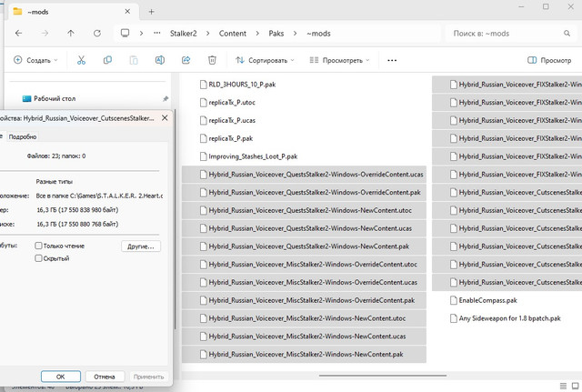Viewport: 582px width, 392px height.
Task: Expand chevron after This PC icon
Action: [142, 34]
